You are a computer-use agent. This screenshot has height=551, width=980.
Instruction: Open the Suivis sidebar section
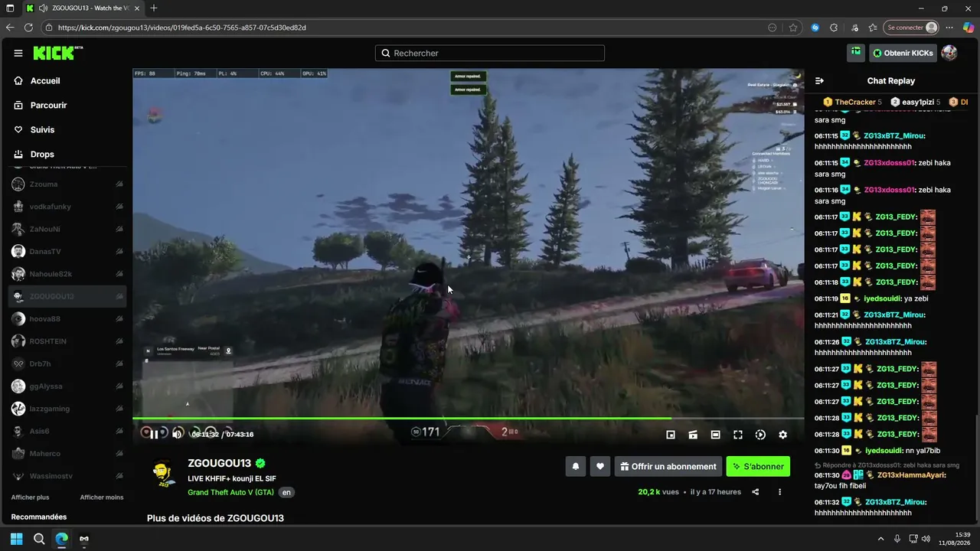(42, 130)
